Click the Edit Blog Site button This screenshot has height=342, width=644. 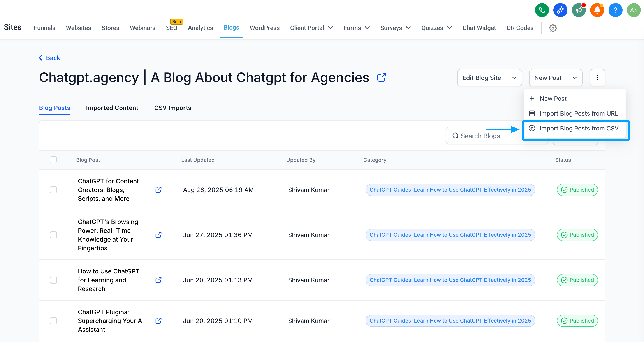point(482,78)
